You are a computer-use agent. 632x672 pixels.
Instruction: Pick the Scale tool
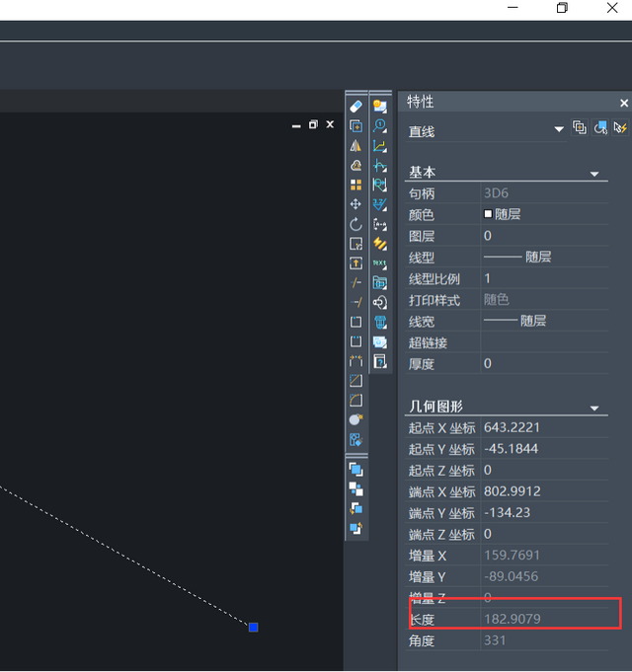click(x=355, y=244)
